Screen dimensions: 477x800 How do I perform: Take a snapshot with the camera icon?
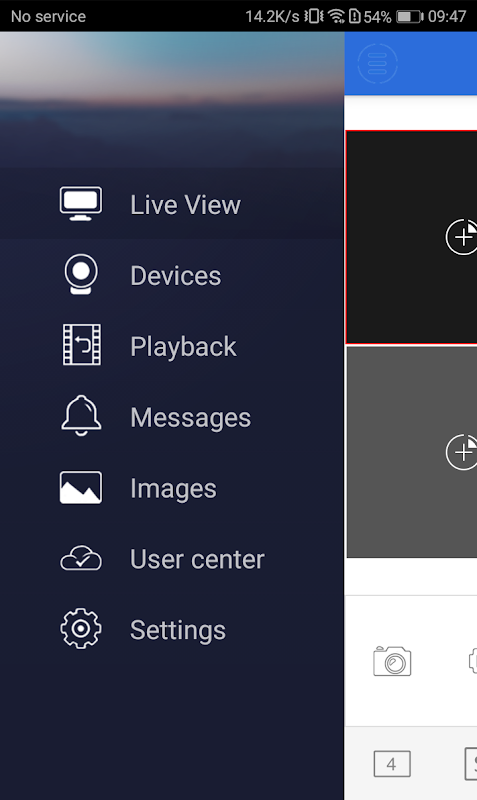392,661
